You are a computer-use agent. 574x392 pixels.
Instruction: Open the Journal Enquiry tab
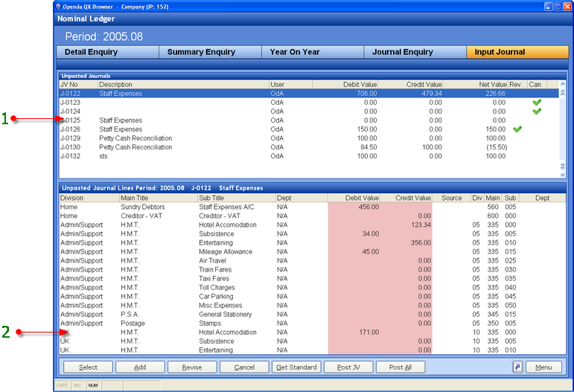pyautogui.click(x=415, y=52)
